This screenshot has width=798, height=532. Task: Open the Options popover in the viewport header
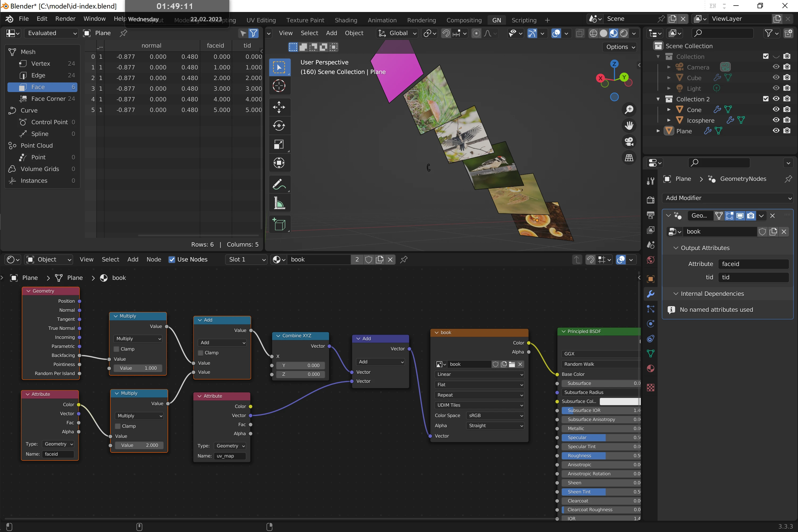tap(619, 47)
